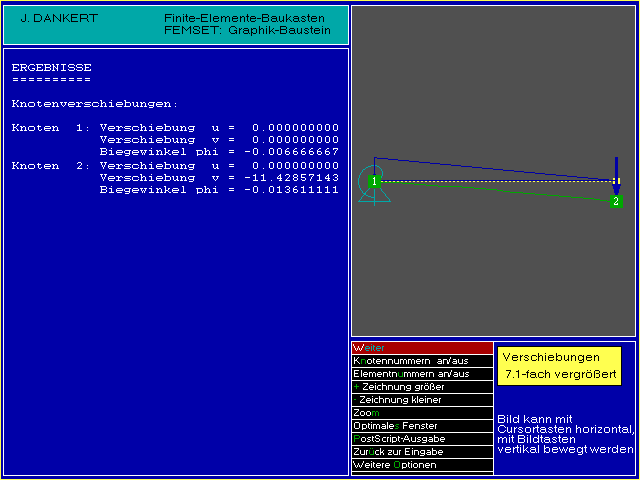Select Optimales Fenster to fit the view

(x=422, y=425)
